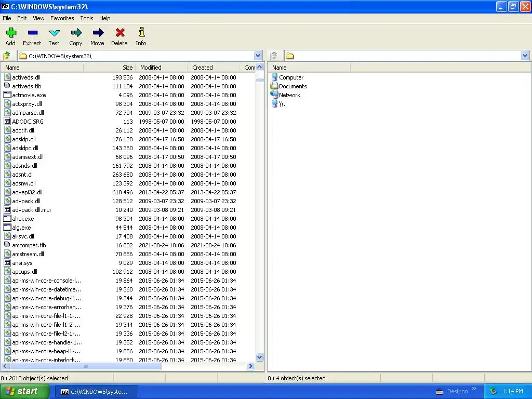
Task: Select the adsldp.dll file row
Action: [128, 139]
